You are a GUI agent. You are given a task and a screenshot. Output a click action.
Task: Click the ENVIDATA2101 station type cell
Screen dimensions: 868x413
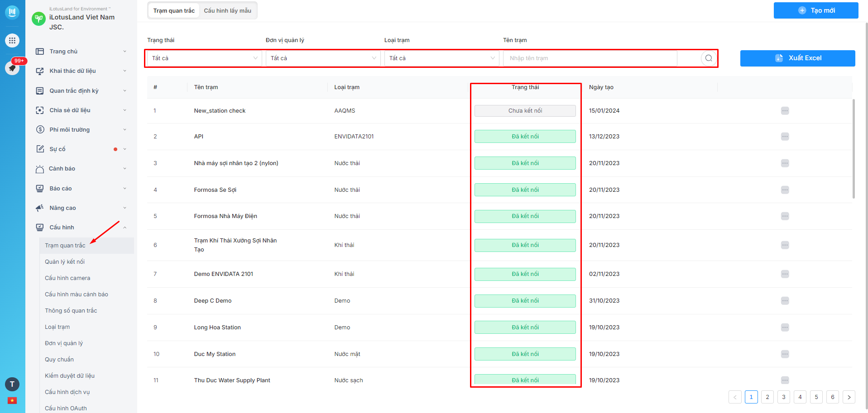click(x=354, y=137)
